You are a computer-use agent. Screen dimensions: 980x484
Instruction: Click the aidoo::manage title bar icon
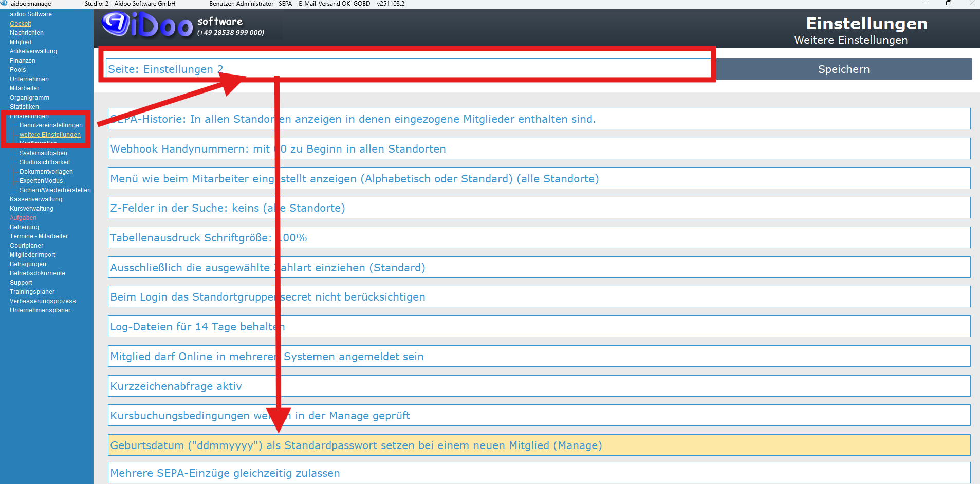pos(4,4)
